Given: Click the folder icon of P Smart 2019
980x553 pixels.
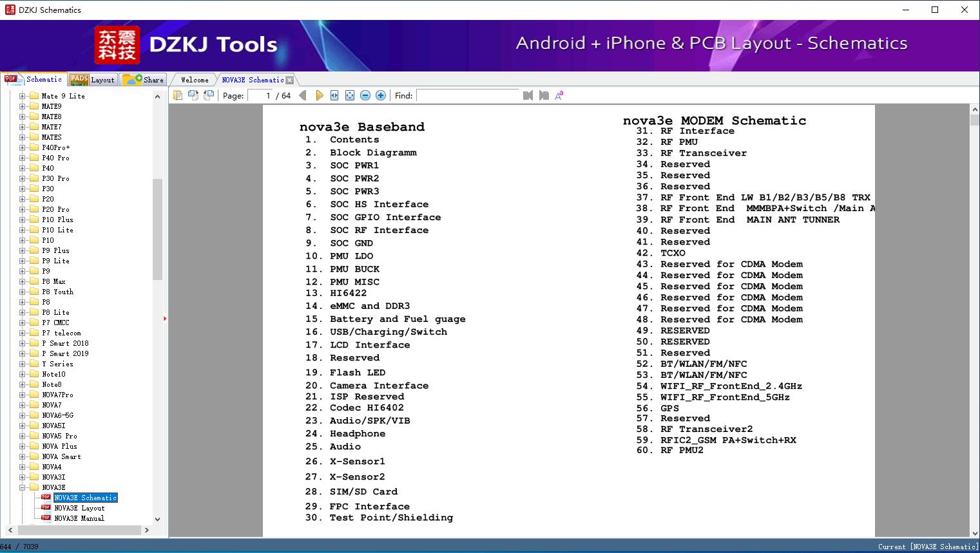Looking at the screenshot, I should click(34, 353).
